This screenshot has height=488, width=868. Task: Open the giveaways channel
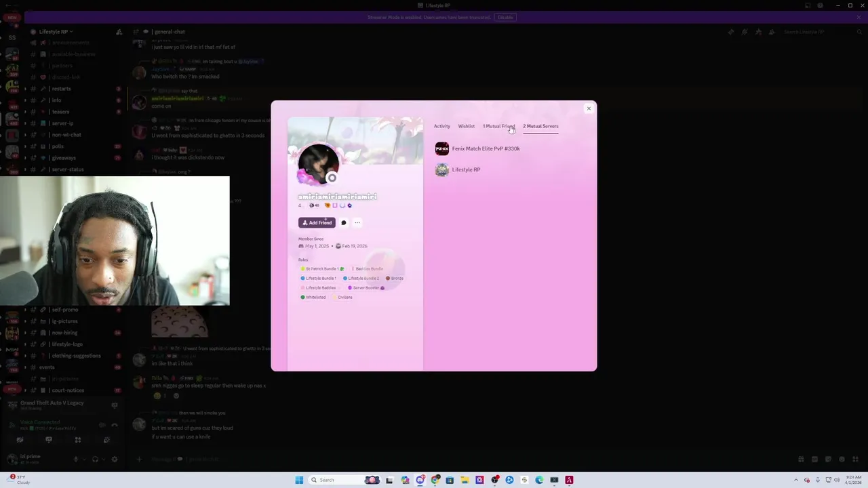coord(64,158)
